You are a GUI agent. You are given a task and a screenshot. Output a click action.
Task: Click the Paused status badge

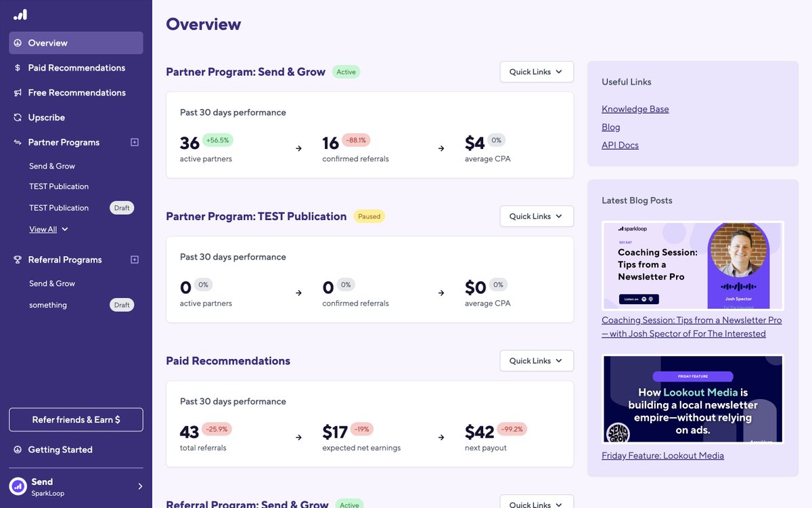tap(369, 217)
